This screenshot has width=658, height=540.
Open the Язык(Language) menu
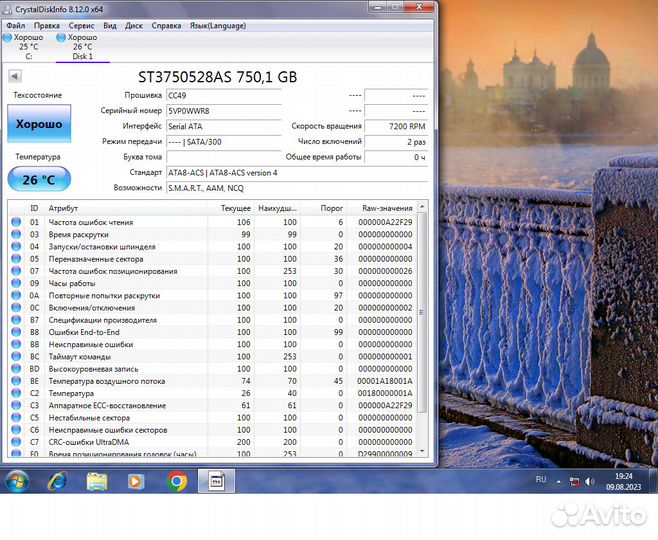218,26
